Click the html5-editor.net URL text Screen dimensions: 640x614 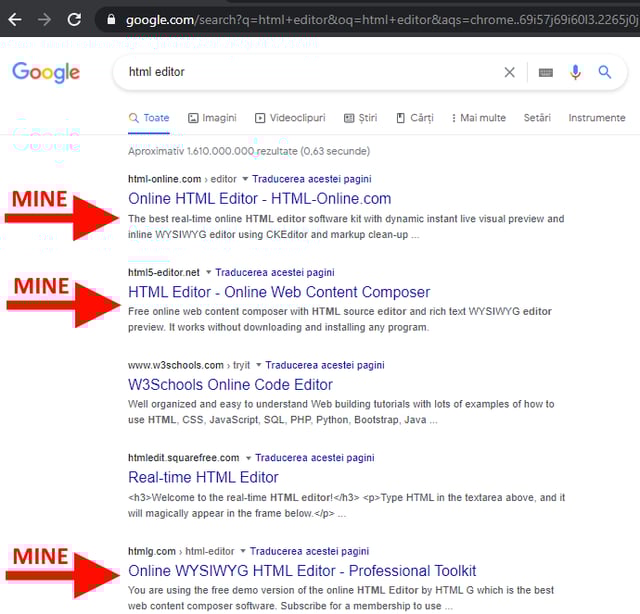click(164, 272)
